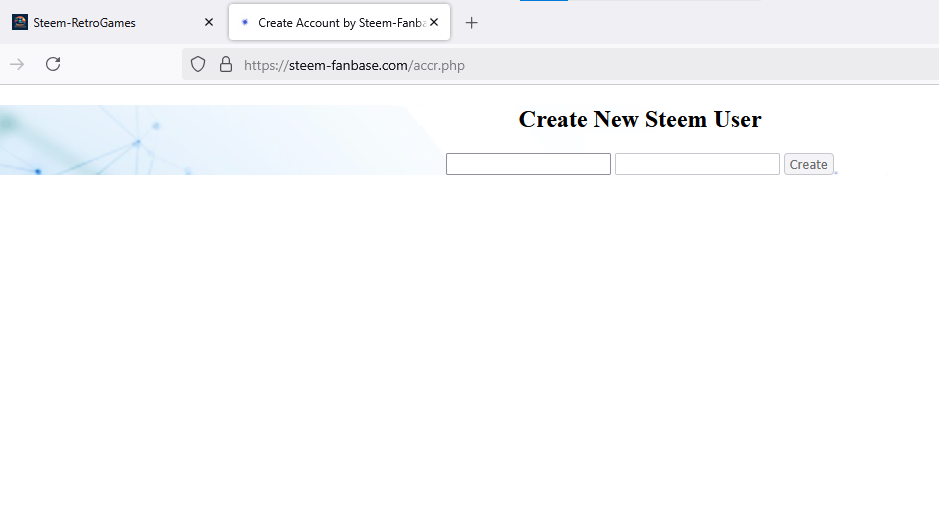Click the Create button
The height and width of the screenshot is (520, 939).
click(x=808, y=164)
